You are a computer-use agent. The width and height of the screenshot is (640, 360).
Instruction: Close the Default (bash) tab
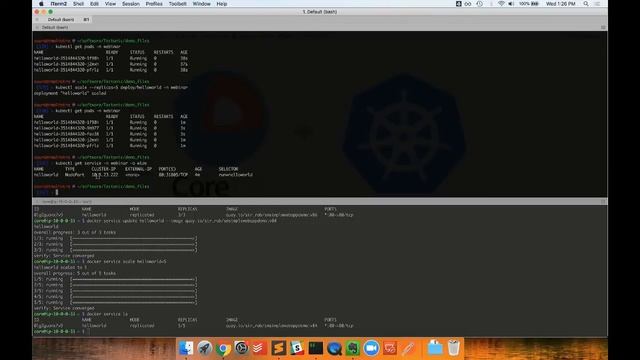click(37, 20)
